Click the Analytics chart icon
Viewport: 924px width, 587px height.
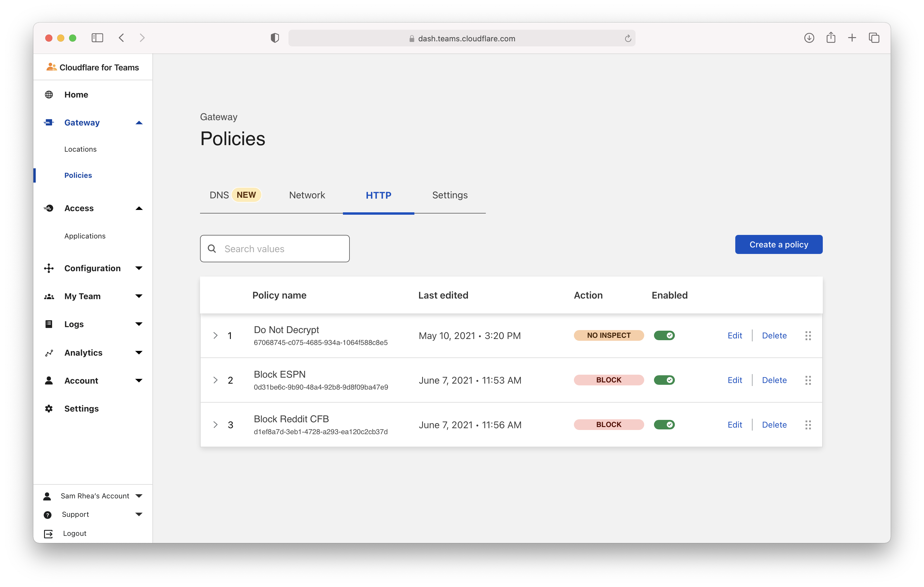click(49, 353)
